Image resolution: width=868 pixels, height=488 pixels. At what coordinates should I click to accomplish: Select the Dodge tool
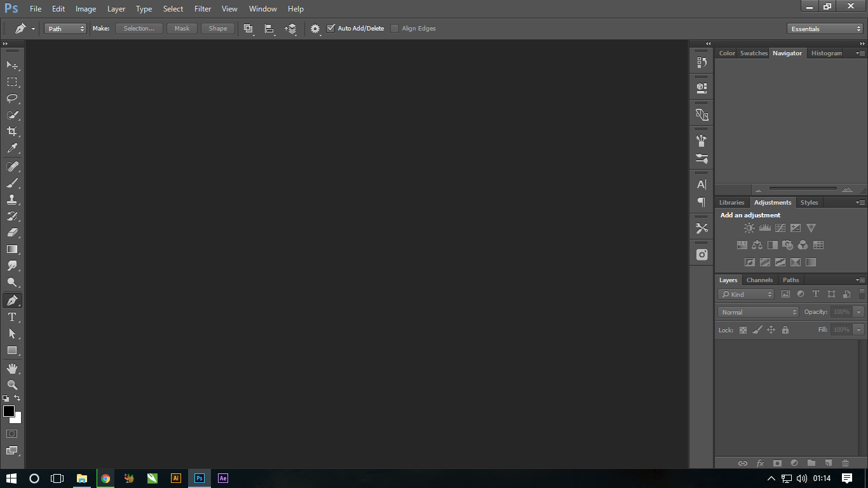(x=12, y=283)
